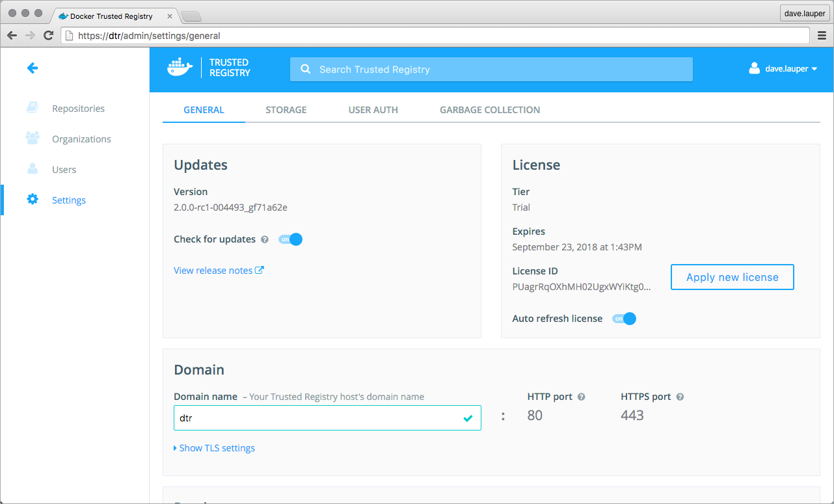Viewport: 834px width, 504px height.
Task: Click the Organizations group icon
Action: tap(33, 139)
